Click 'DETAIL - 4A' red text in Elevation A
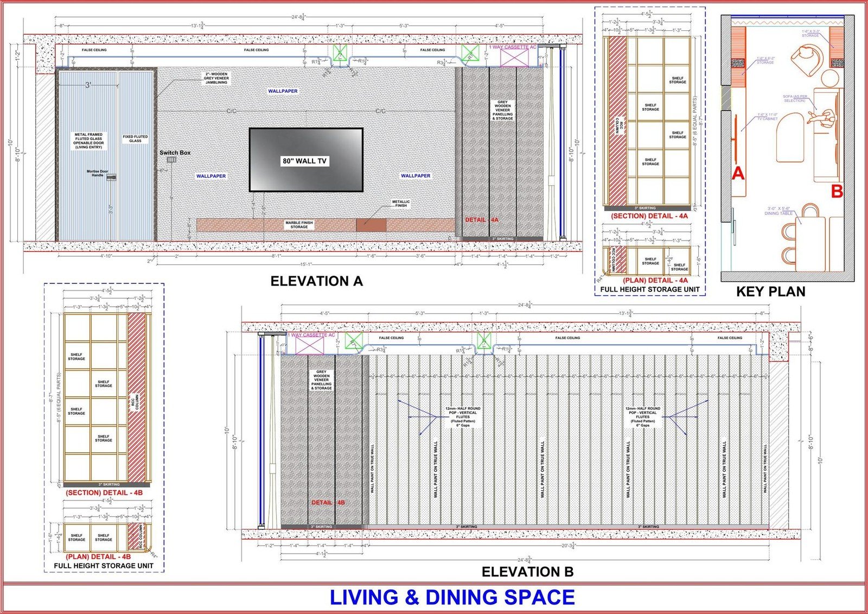The width and height of the screenshot is (868, 614). (482, 220)
